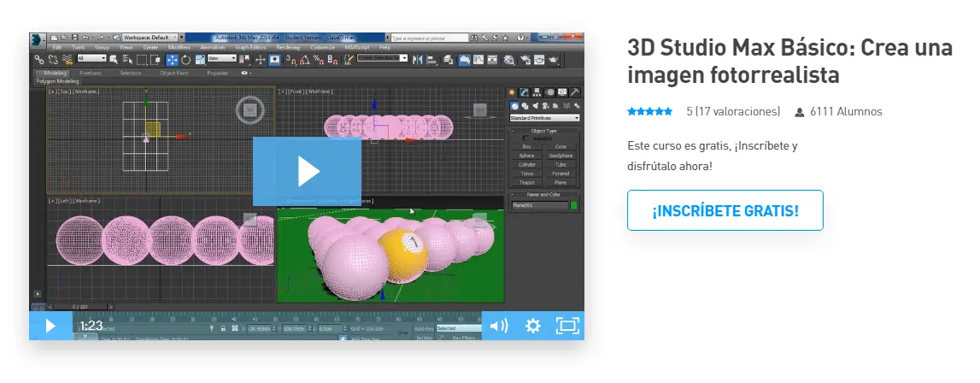Open the Utilities hammer panel tab
This screenshot has height=383, width=980.
[x=574, y=92]
